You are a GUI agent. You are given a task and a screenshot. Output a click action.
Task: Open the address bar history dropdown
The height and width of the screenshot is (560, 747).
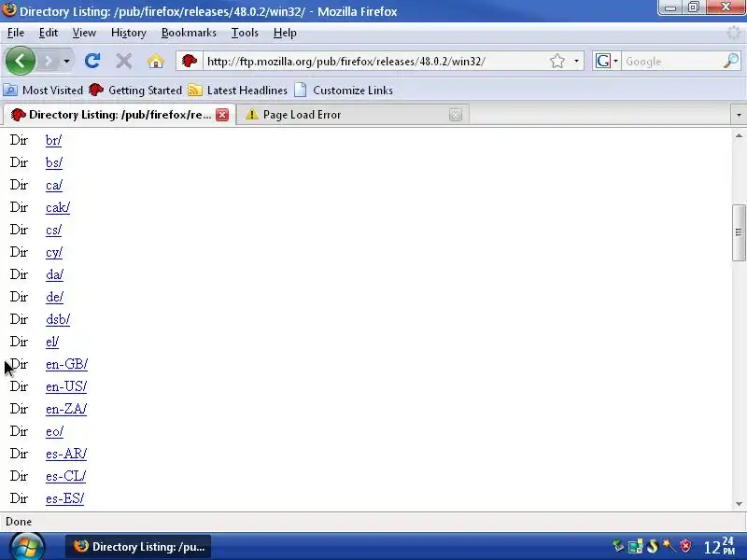pyautogui.click(x=576, y=61)
